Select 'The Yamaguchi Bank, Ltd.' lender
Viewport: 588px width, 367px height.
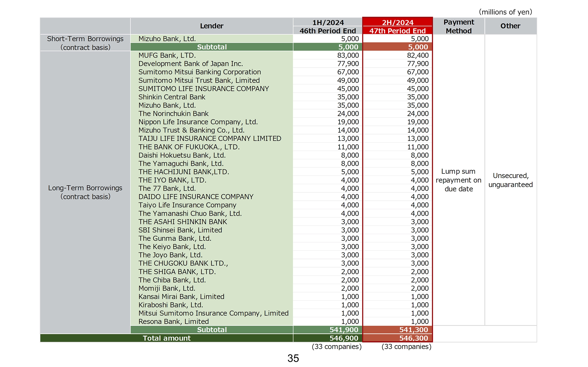pyautogui.click(x=181, y=164)
